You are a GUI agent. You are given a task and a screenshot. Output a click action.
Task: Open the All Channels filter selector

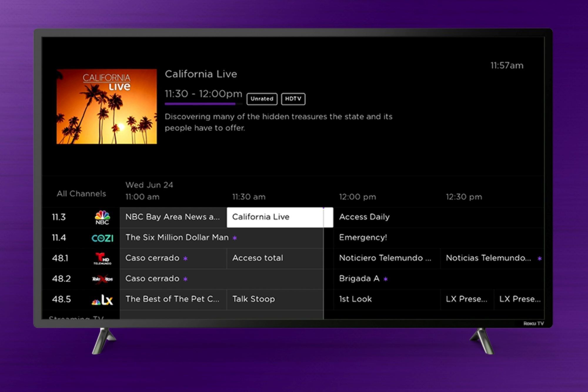[x=82, y=193]
